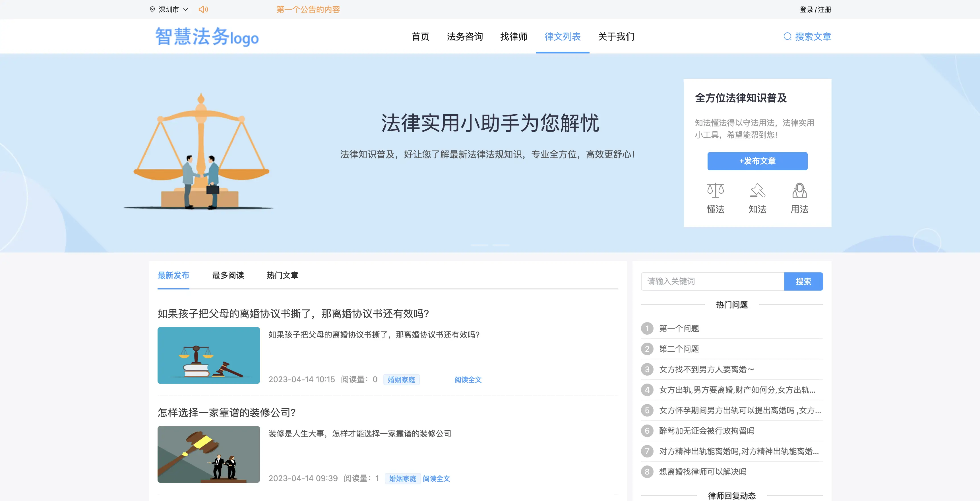Viewport: 980px width, 501px height.
Task: Select the first banner carousel indicator
Action: pos(479,245)
